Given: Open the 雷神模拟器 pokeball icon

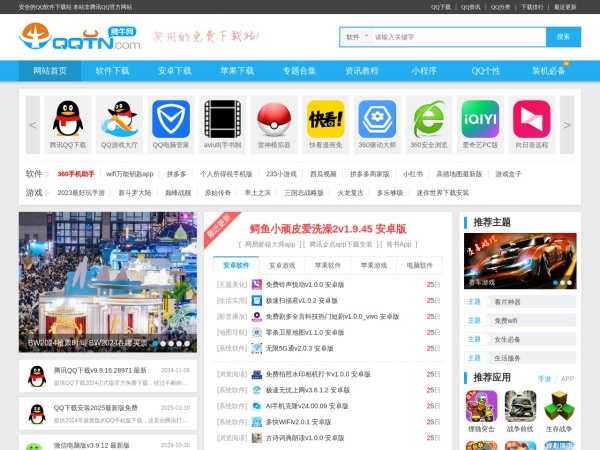Looking at the screenshot, I should [x=274, y=119].
